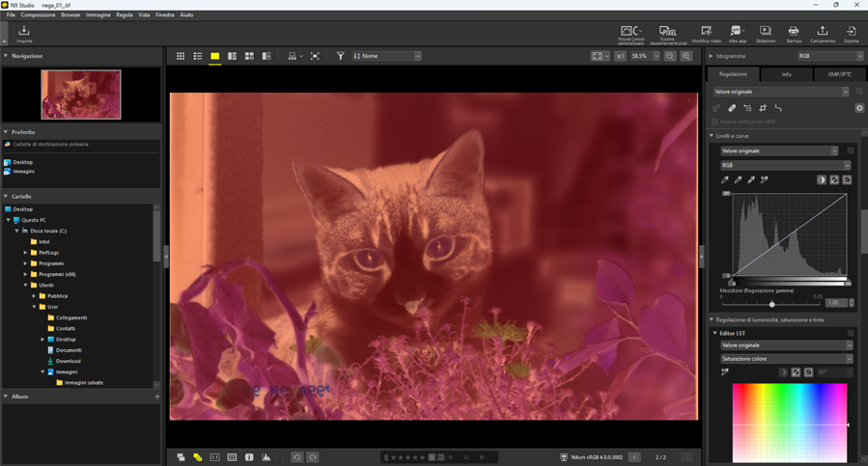868x466 pixels.
Task: Toggle the Editor LST checkbox
Action: (851, 333)
